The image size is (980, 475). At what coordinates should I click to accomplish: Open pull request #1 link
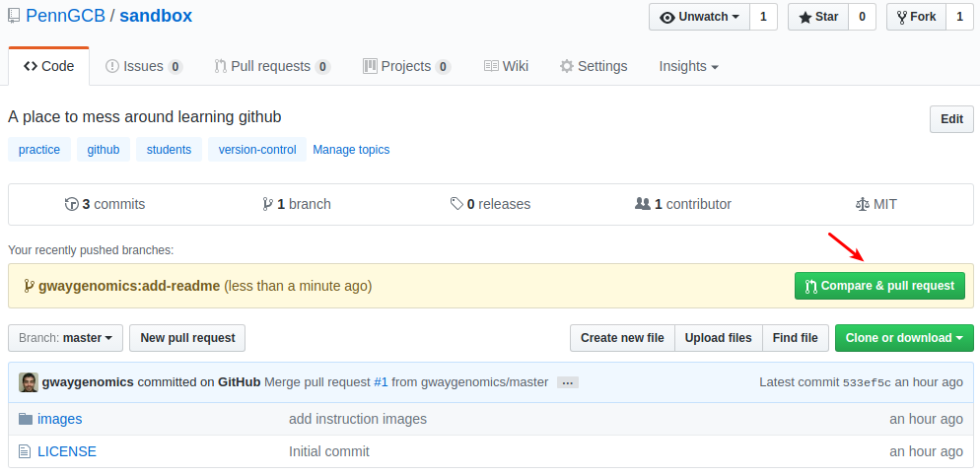click(x=381, y=382)
